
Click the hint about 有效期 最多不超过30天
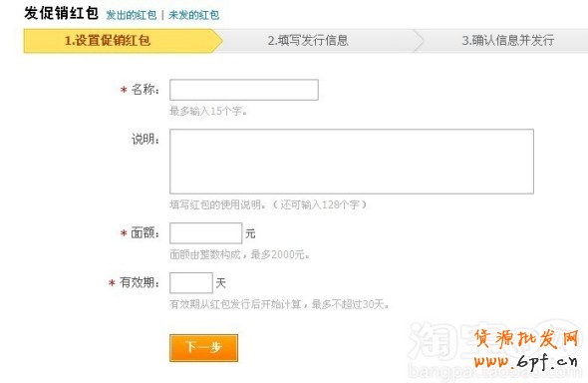click(x=279, y=304)
